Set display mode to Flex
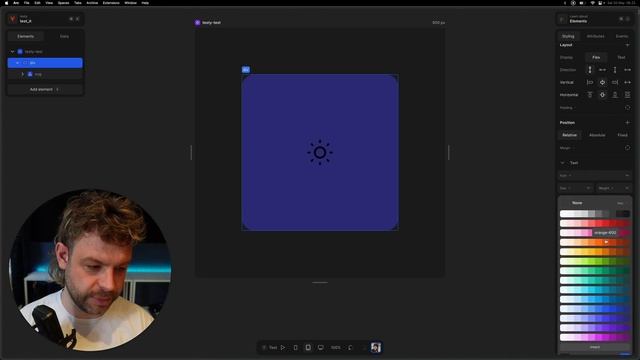 click(596, 58)
